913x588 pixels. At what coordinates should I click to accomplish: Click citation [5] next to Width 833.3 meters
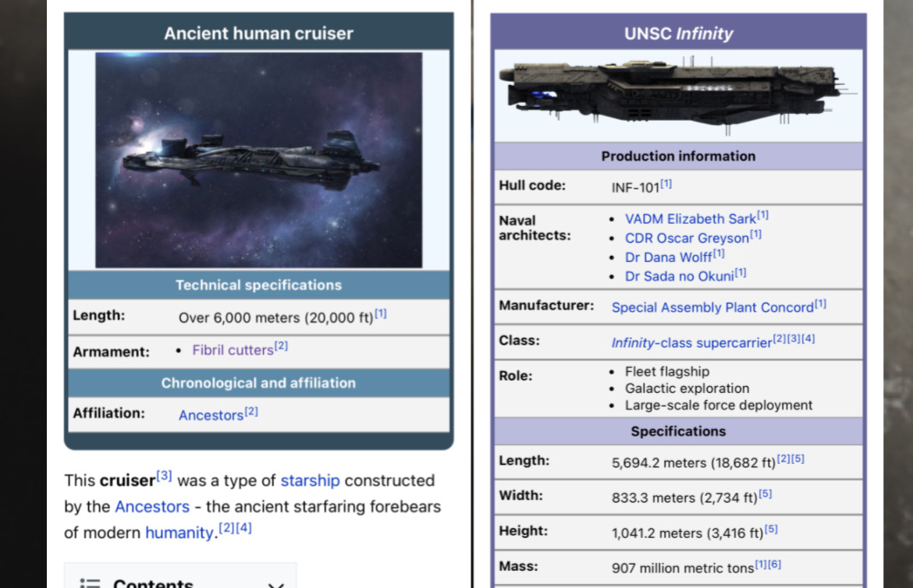coord(766,494)
